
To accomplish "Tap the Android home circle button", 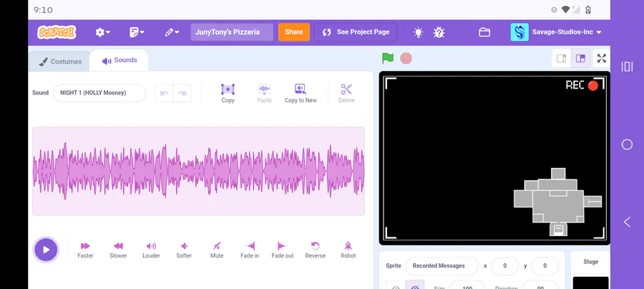I will point(627,144).
